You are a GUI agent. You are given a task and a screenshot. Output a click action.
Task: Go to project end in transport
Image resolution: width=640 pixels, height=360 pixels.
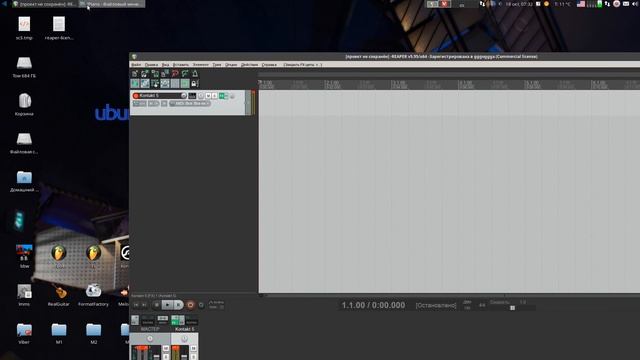tap(144, 305)
